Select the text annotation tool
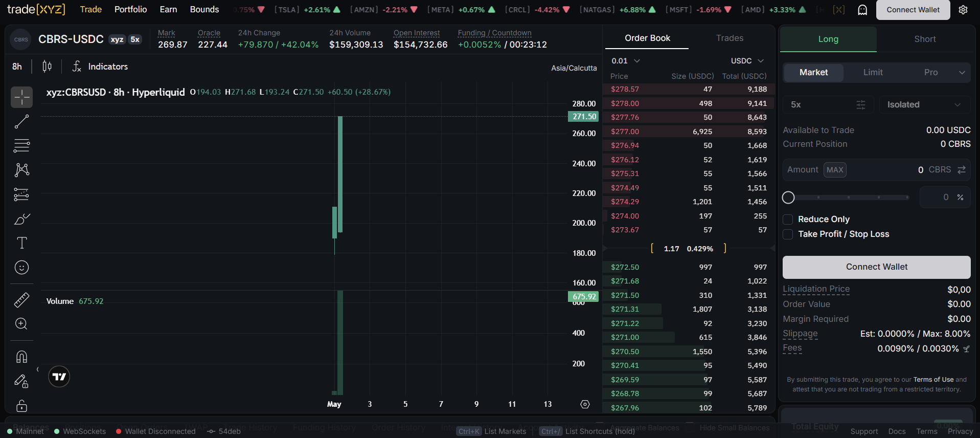This screenshot has width=980, height=438. 21,243
